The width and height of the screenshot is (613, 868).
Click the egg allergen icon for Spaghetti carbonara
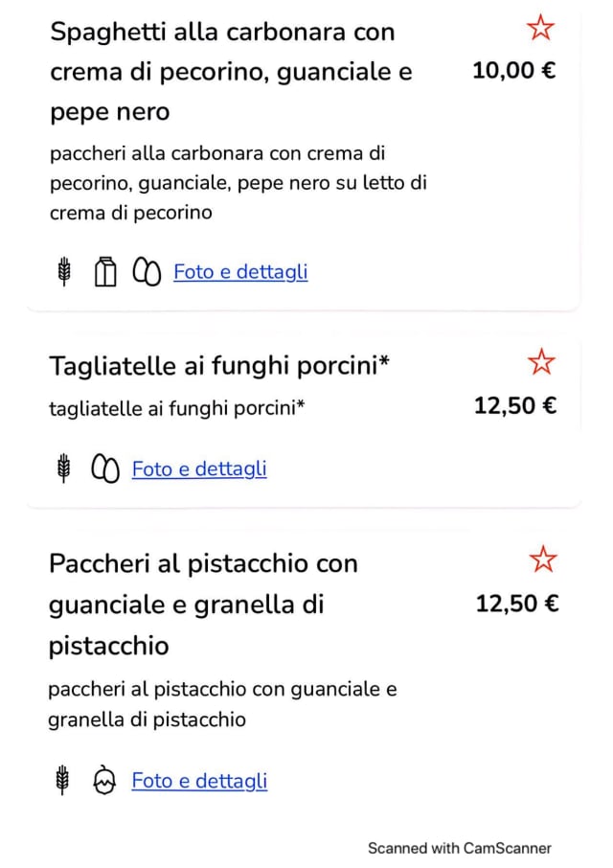point(146,272)
